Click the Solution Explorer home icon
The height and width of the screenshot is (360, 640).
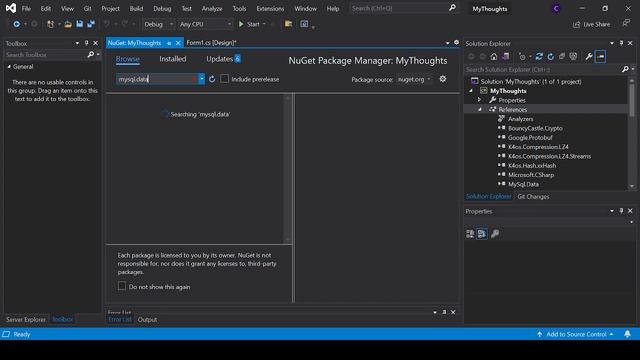[x=494, y=56]
